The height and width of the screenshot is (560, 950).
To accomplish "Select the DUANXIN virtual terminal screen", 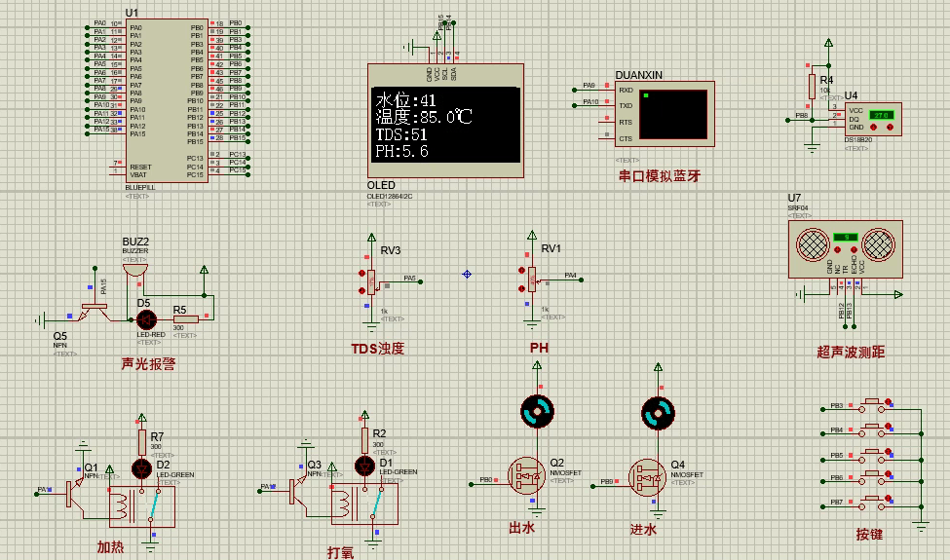I will (672, 114).
